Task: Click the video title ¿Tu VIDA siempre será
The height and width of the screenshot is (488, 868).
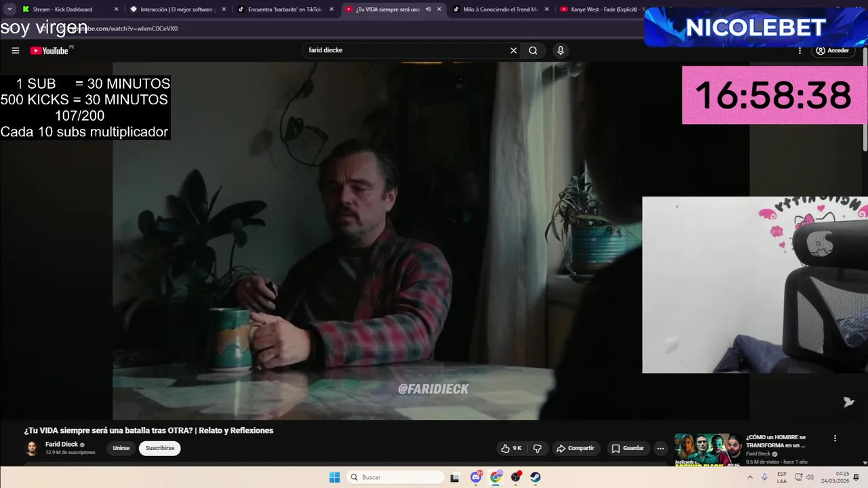Action: (149, 430)
